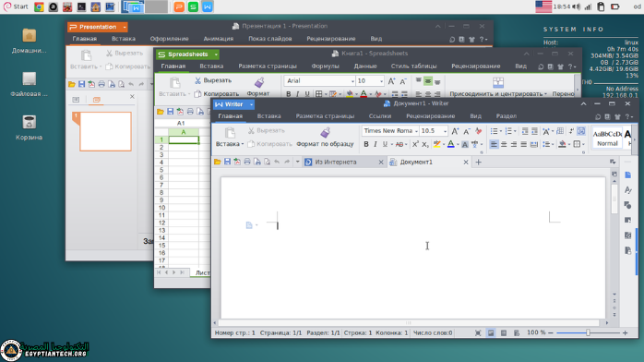Increase font size in Writer
Screen dimensions: 644x362
pos(455,131)
